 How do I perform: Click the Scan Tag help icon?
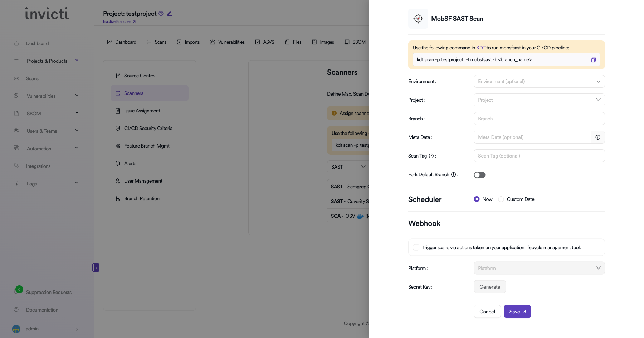431,156
